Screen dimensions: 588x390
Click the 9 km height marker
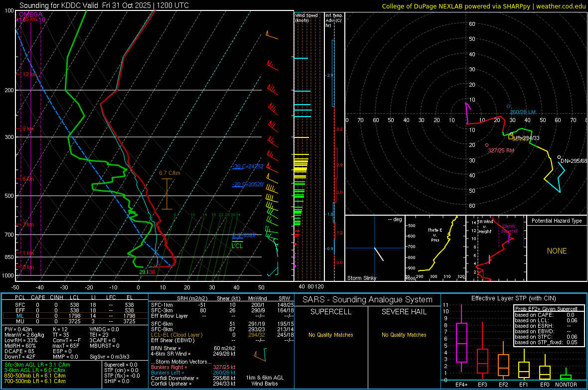pos(28,128)
